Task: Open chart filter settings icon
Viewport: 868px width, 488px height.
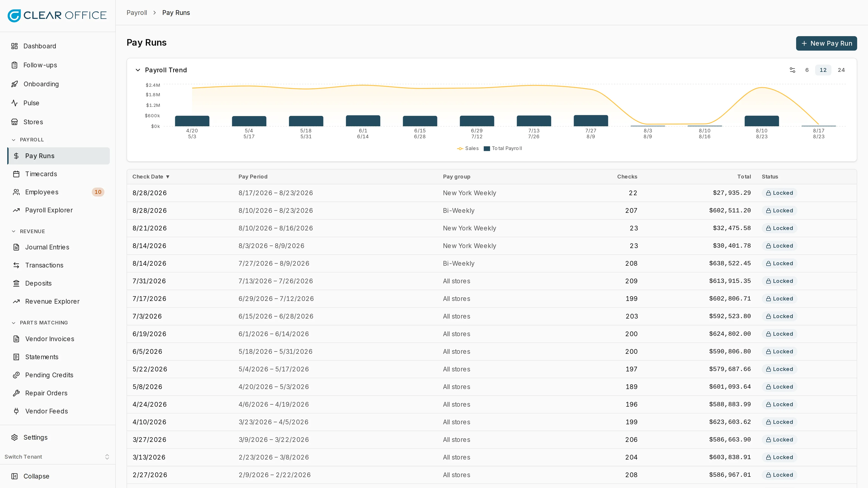Action: [x=793, y=70]
